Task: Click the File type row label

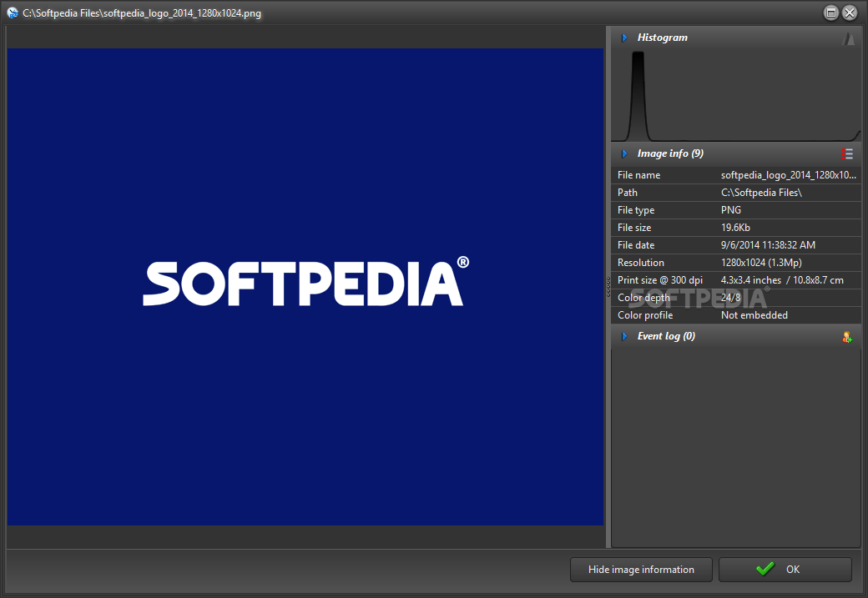Action: tap(635, 210)
